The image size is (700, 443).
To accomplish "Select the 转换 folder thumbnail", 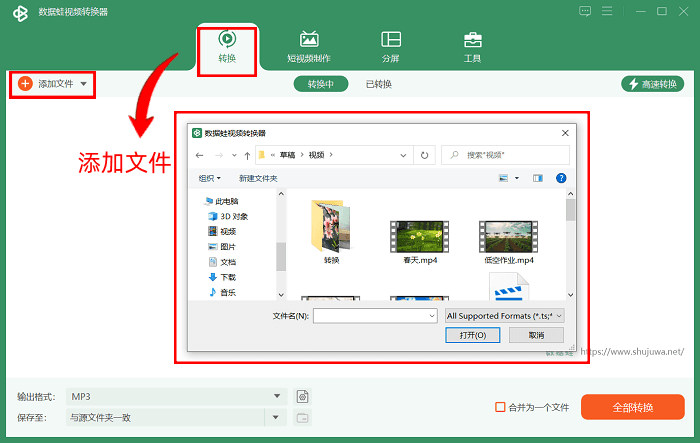I will [331, 232].
